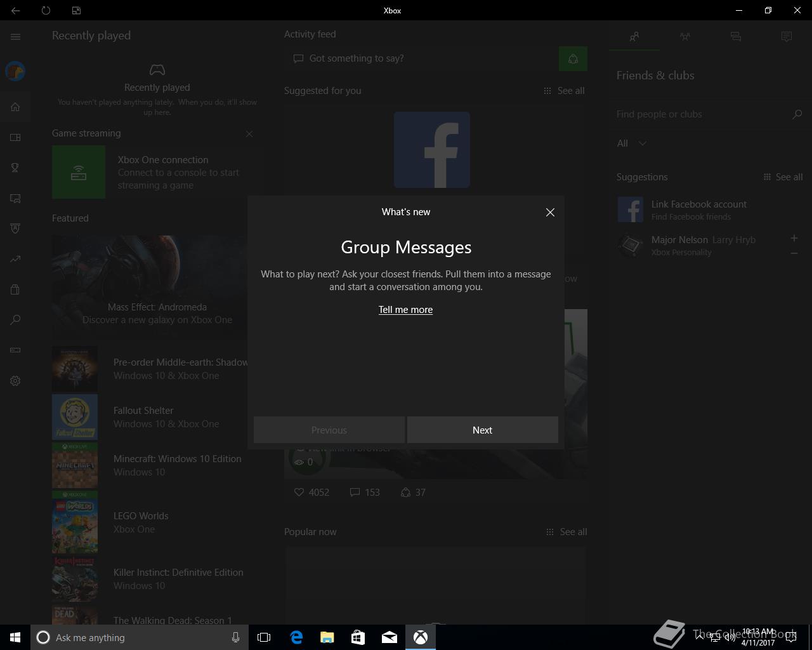812x650 pixels.
Task: Switch to the Friends tab
Action: tap(634, 37)
